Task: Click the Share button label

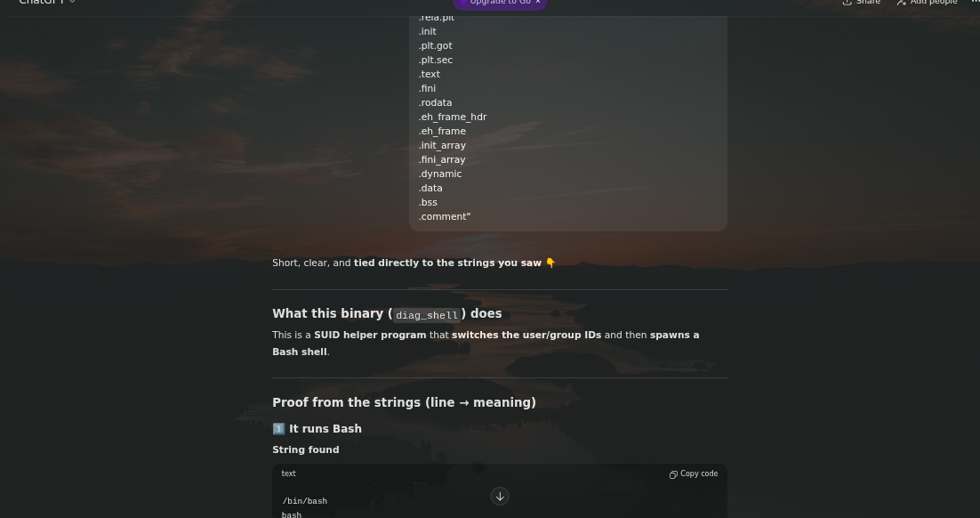Action: click(x=868, y=3)
